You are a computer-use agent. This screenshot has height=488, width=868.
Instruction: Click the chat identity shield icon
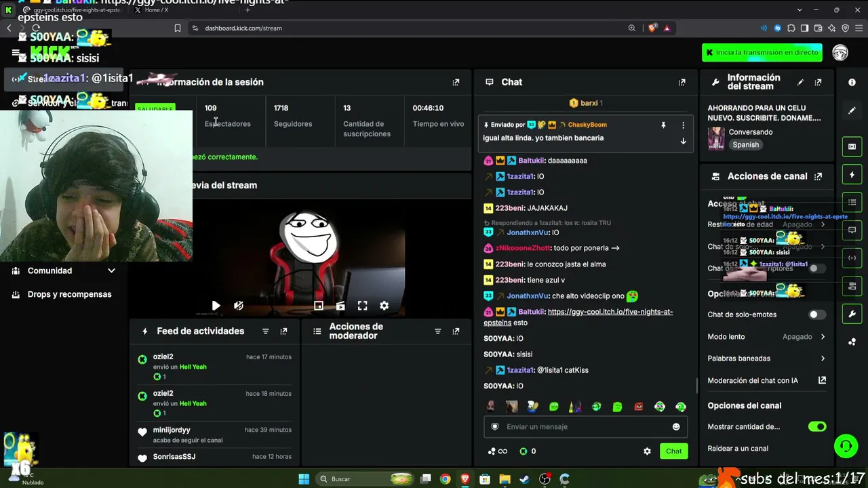coord(495,426)
